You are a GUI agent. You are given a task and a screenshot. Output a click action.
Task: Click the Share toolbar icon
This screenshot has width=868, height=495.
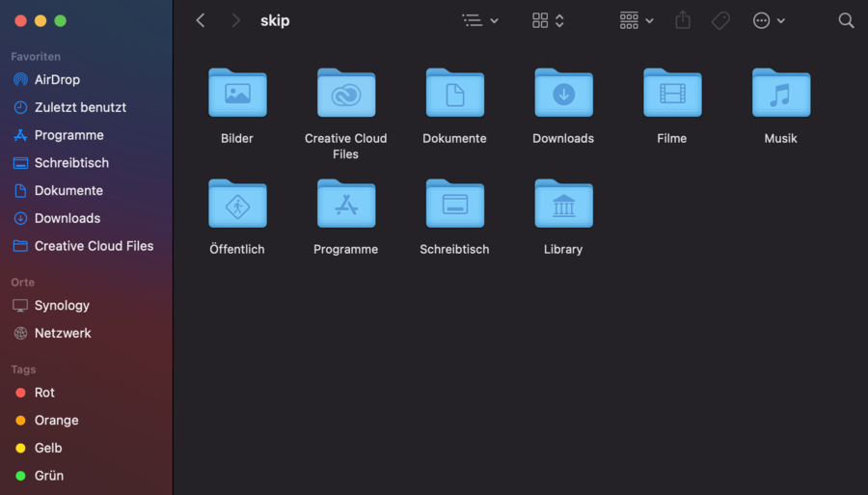pos(683,20)
